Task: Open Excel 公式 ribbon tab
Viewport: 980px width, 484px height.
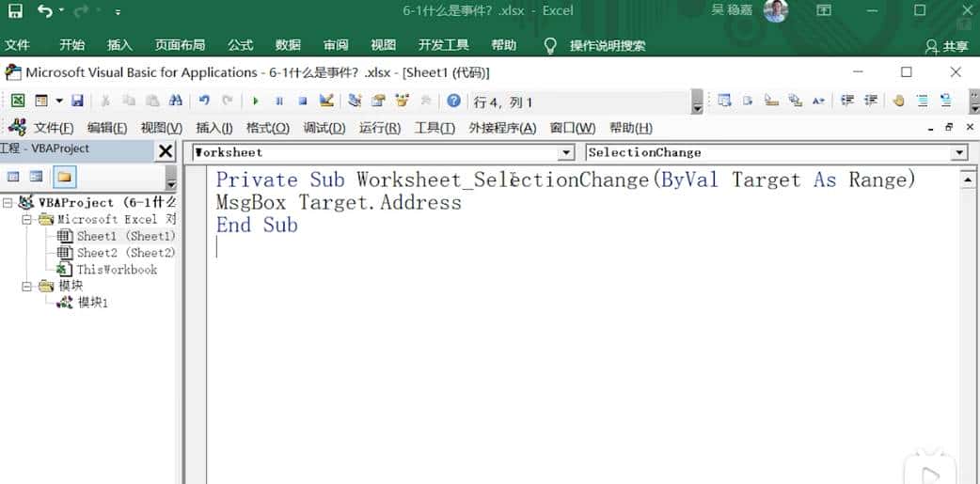Action: 240,45
